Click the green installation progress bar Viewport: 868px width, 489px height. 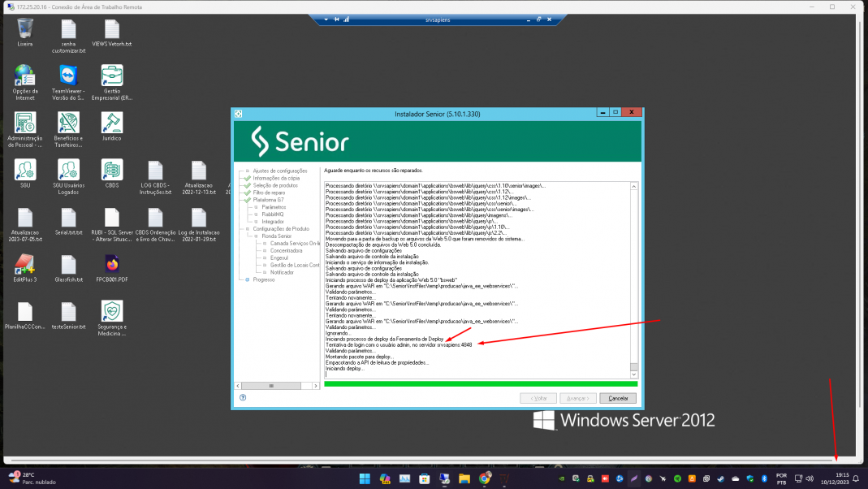481,383
